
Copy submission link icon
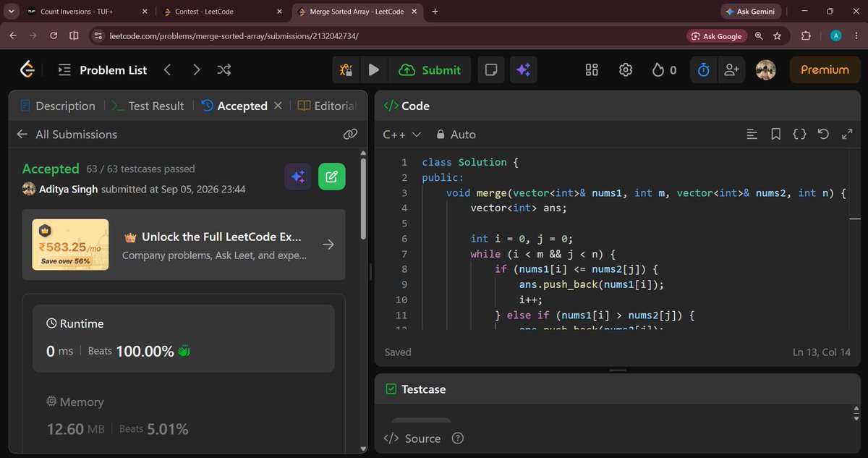point(350,135)
